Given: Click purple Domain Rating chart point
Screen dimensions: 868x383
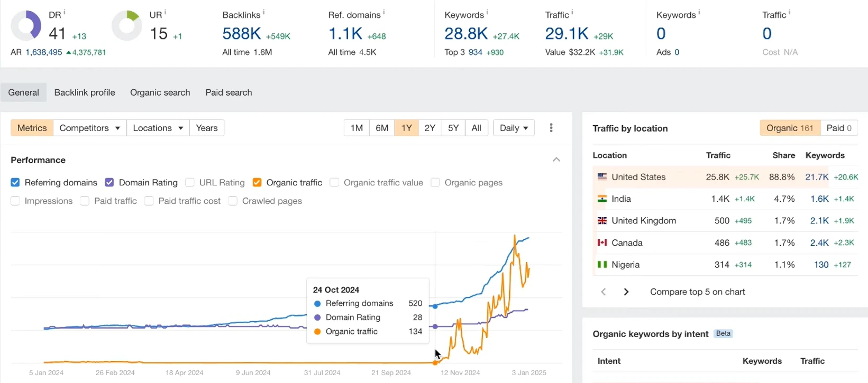Looking at the screenshot, I should pos(435,326).
